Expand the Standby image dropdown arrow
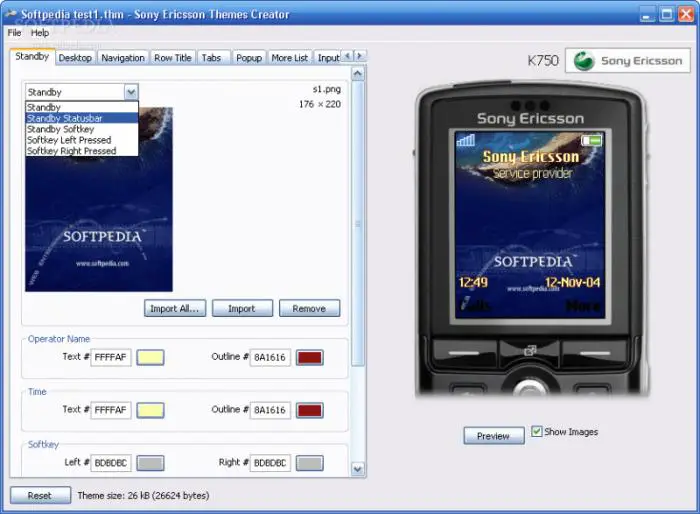The width and height of the screenshot is (700, 514). click(x=131, y=92)
